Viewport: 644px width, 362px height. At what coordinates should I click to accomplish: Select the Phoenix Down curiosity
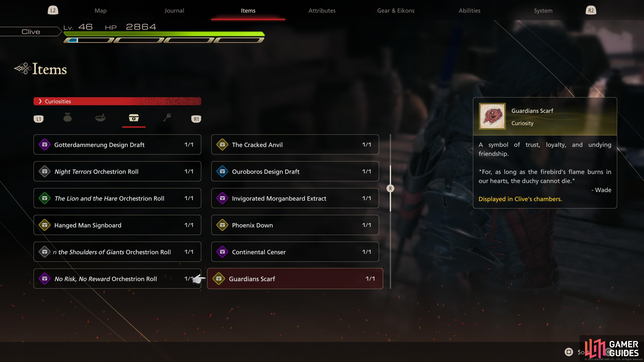click(295, 225)
